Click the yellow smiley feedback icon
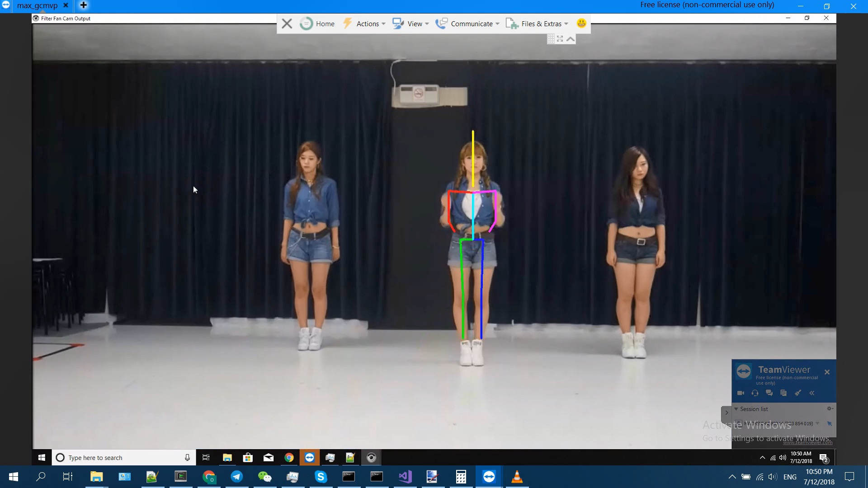The width and height of the screenshot is (868, 488). (581, 23)
